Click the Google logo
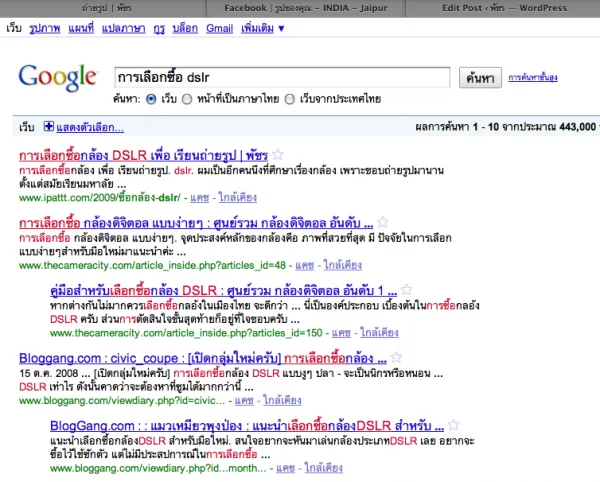This screenshot has height=482, width=600. click(58, 78)
